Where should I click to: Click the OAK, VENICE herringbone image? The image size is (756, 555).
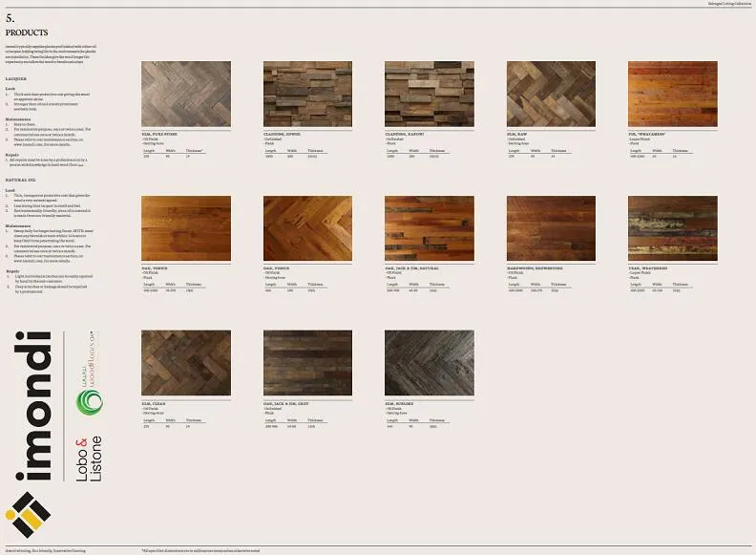(x=307, y=228)
